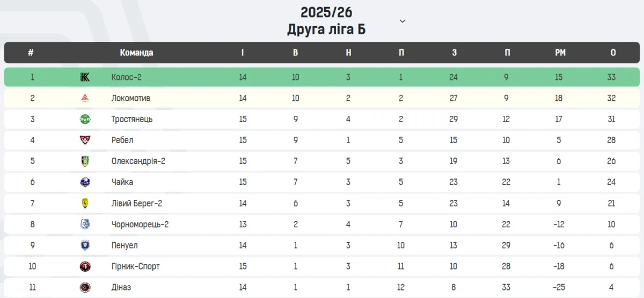The height and width of the screenshot is (298, 644).
Task: Open the Гірник-Спорт team name link
Action: tap(136, 266)
